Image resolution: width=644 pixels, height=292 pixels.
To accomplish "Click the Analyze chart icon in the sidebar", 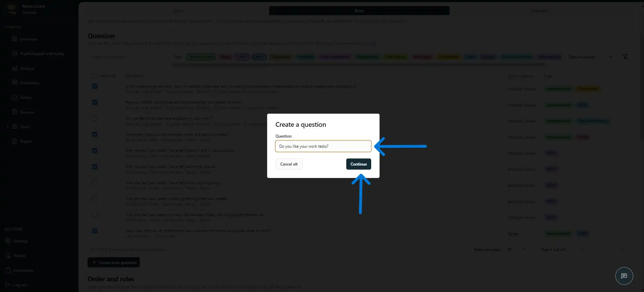I will [x=14, y=68].
